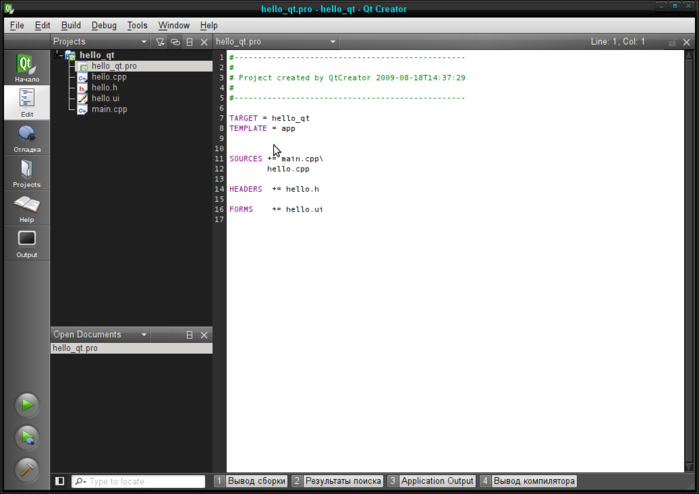Select hello_qt.pro in Open Documents list
The height and width of the screenshot is (494, 699).
(132, 348)
